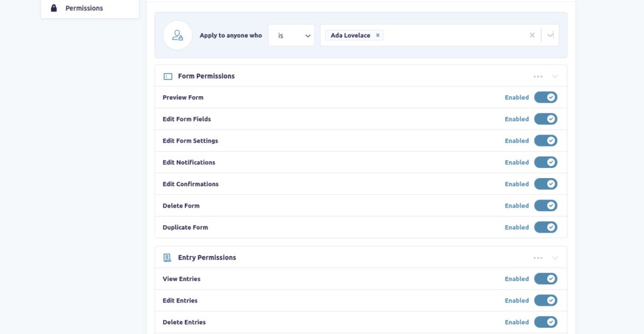Click Enabled status beside Delete Form

pyautogui.click(x=517, y=206)
